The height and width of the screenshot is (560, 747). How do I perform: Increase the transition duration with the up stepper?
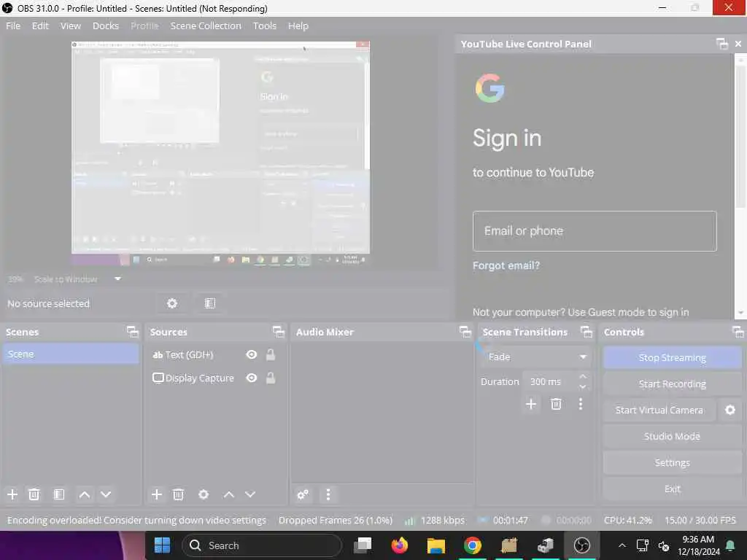click(x=583, y=377)
